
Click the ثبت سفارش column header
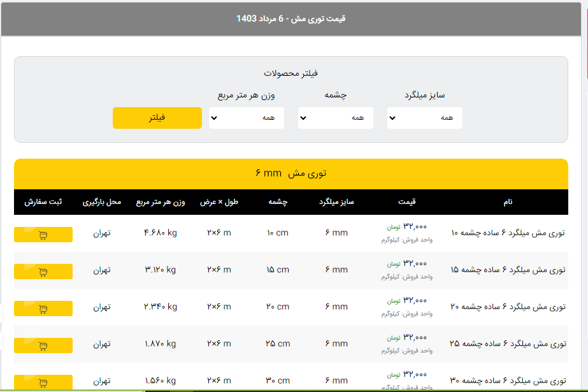pyautogui.click(x=43, y=202)
